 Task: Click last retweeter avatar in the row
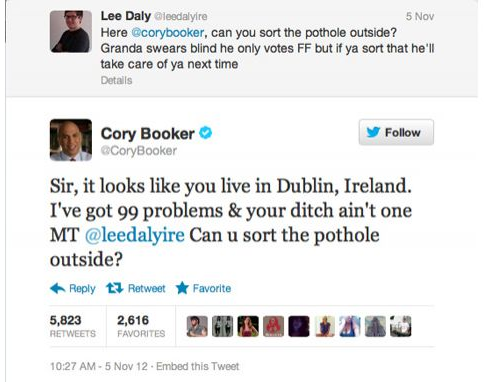tap(401, 326)
